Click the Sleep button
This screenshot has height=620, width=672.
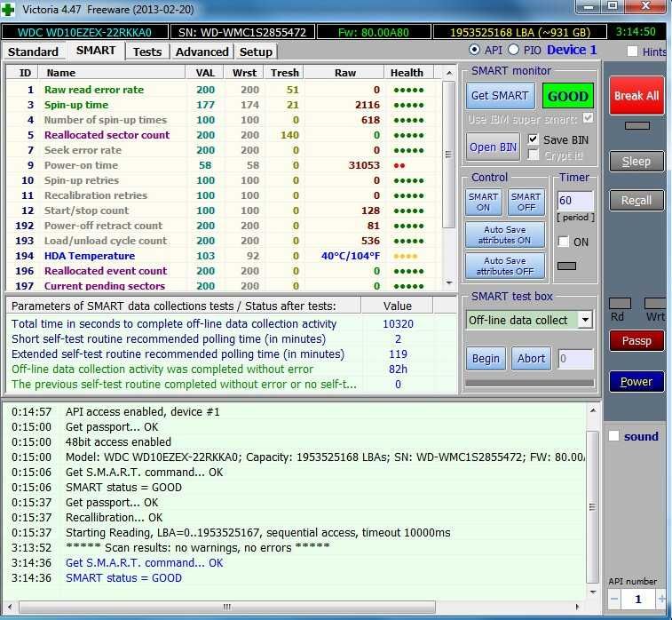click(636, 161)
